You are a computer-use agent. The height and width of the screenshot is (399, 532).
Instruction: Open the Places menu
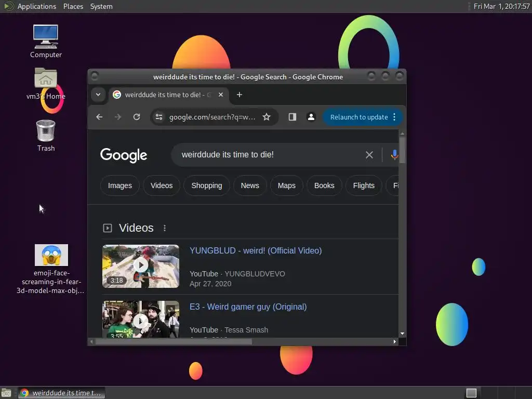click(x=73, y=6)
